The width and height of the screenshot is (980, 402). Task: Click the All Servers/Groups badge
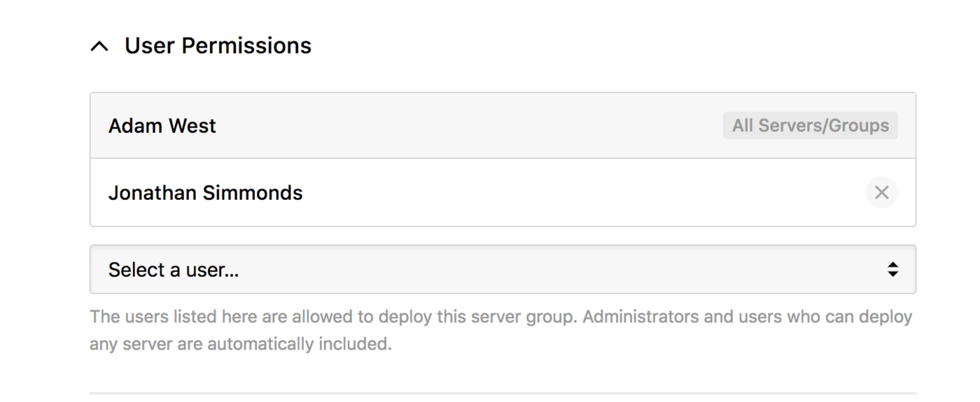pos(810,126)
